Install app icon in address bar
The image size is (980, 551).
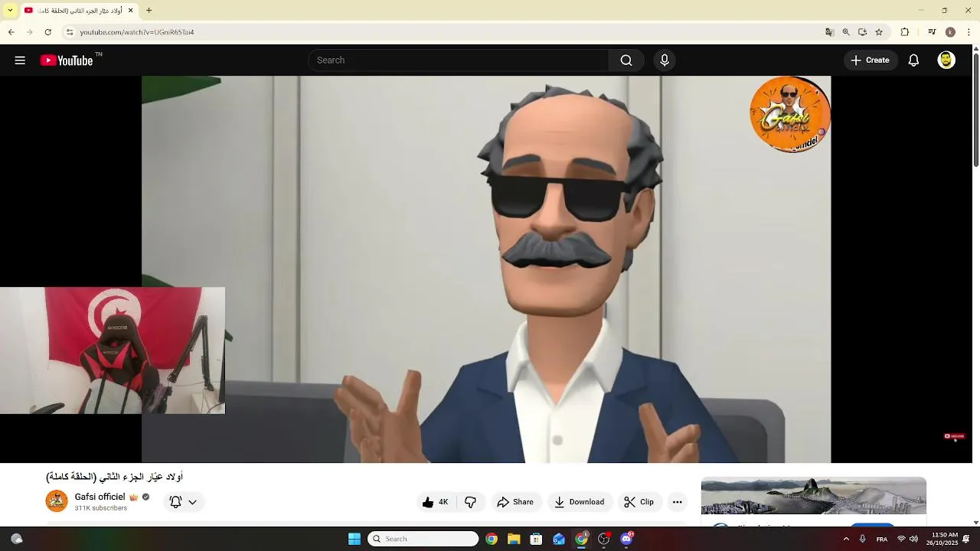(x=862, y=32)
